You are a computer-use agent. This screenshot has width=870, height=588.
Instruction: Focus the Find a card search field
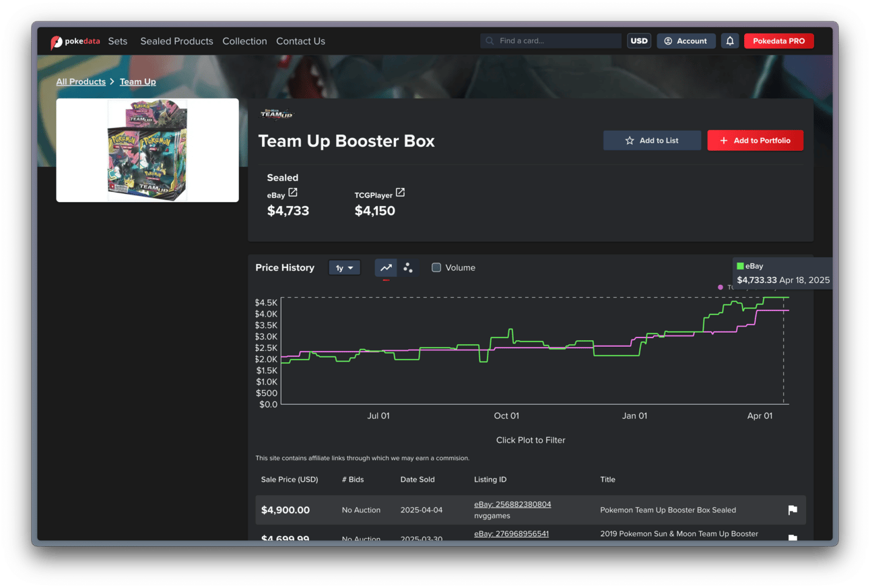click(551, 41)
